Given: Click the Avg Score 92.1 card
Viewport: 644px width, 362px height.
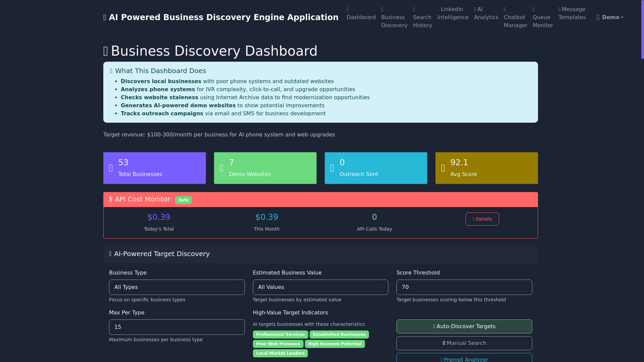Looking at the screenshot, I should pos(487,168).
